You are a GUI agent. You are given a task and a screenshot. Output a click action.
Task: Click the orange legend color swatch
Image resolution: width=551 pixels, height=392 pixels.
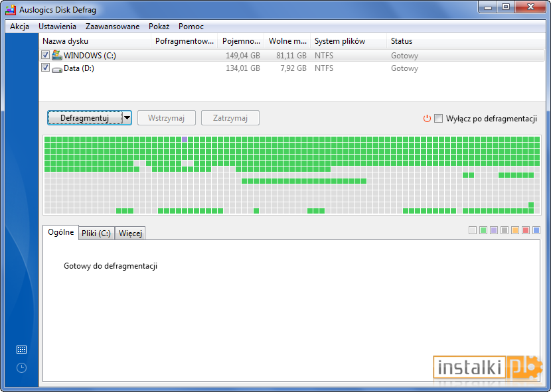pyautogui.click(x=515, y=230)
